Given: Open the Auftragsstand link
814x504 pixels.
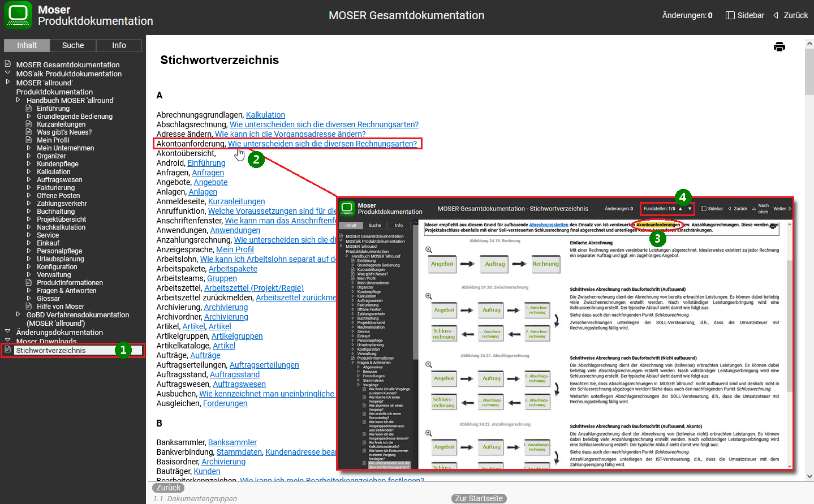Looking at the screenshot, I should [x=235, y=374].
